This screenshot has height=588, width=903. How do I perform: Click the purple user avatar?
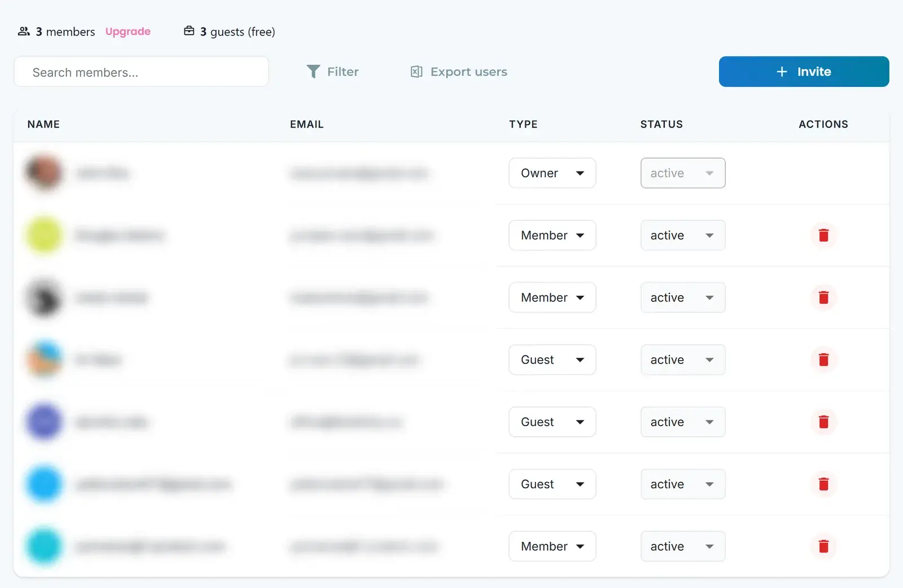coord(44,422)
